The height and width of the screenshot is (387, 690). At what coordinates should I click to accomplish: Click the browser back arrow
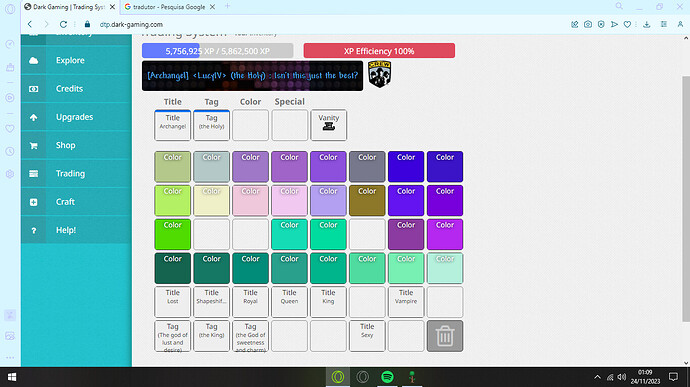(30, 24)
